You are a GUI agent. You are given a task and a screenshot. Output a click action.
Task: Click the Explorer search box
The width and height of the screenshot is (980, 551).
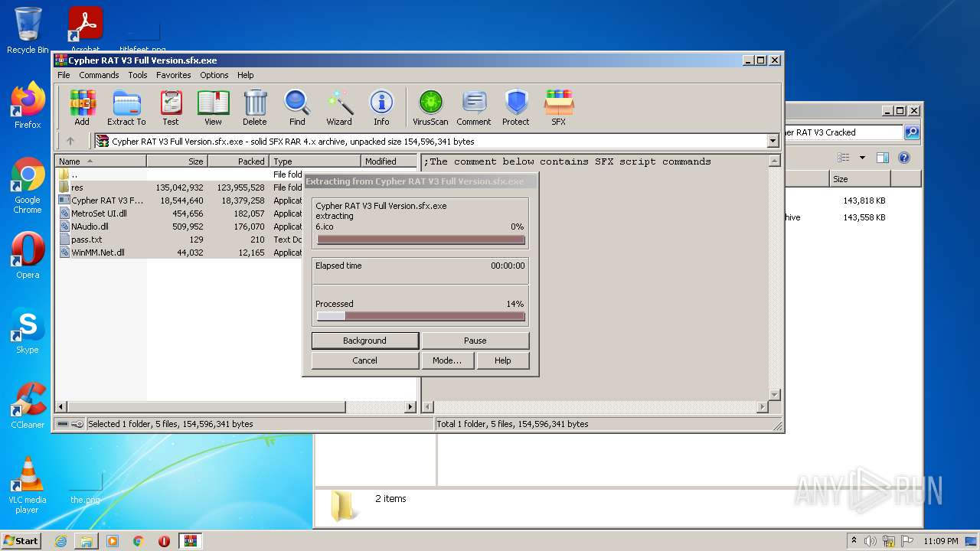(844, 132)
